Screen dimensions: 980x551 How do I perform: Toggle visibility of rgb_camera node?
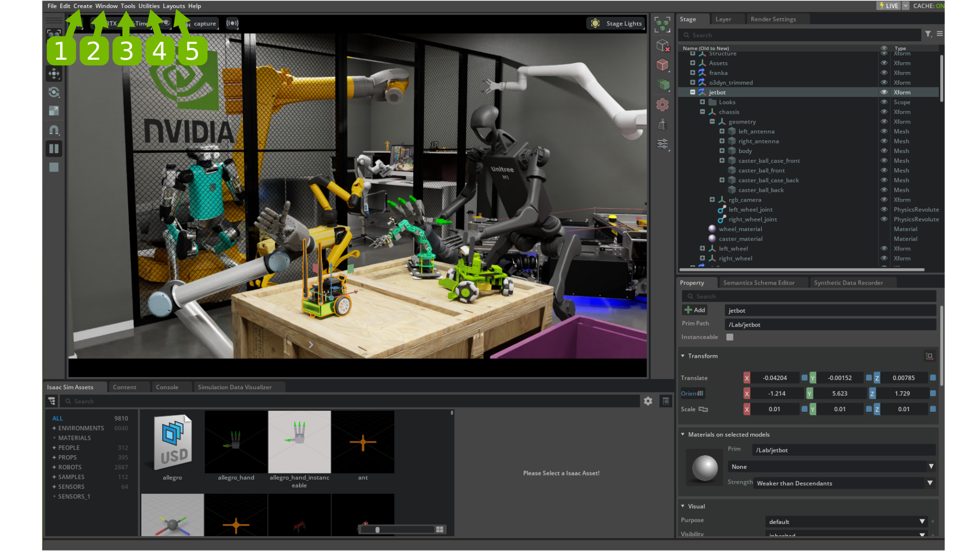(885, 199)
